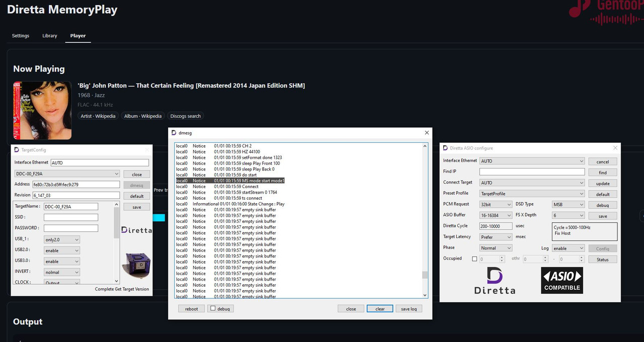Open PCM Request 32bit dropdown
The width and height of the screenshot is (644, 342).
coord(496,204)
